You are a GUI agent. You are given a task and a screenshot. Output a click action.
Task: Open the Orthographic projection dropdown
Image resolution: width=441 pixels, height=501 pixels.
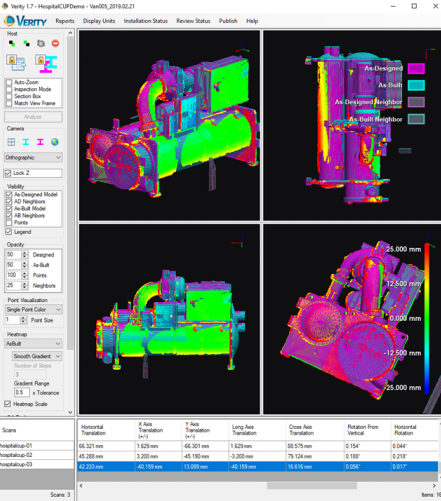click(33, 157)
